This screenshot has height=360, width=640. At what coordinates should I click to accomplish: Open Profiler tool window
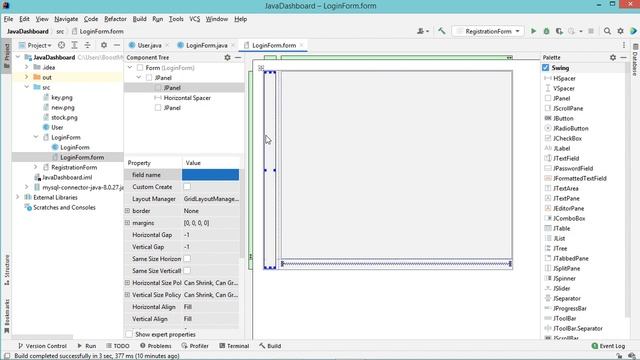point(195,346)
